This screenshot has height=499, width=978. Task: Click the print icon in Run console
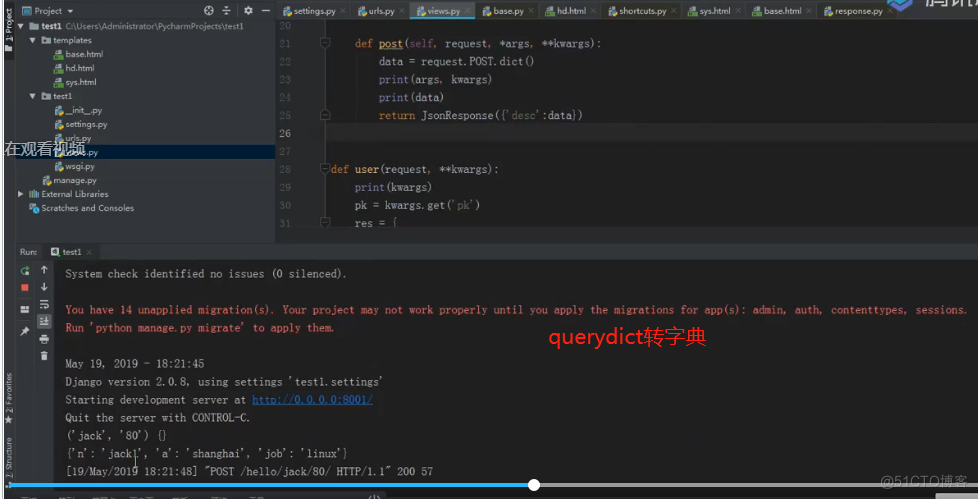(44, 339)
